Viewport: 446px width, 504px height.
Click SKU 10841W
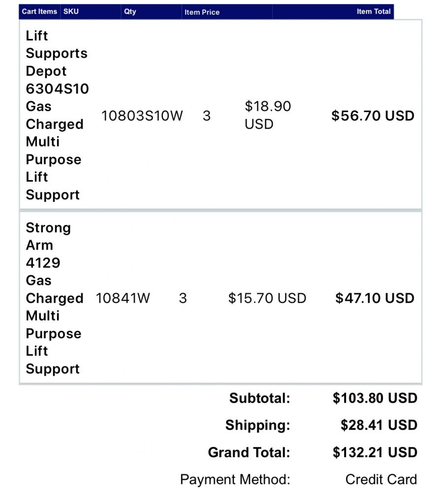point(123,298)
